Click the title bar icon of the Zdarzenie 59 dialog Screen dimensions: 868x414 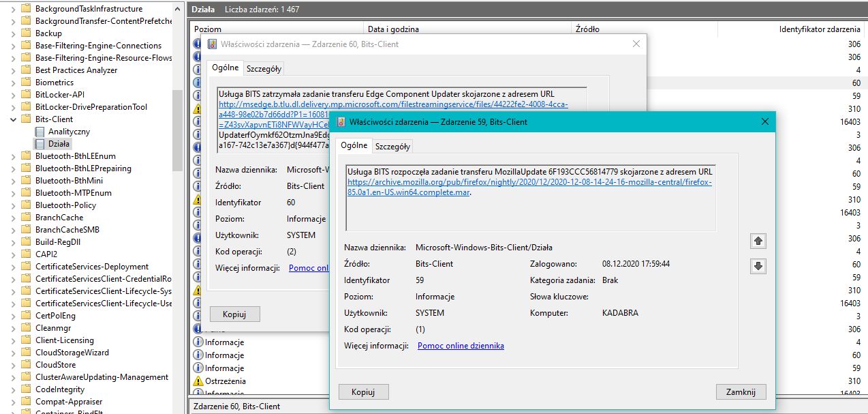click(341, 122)
